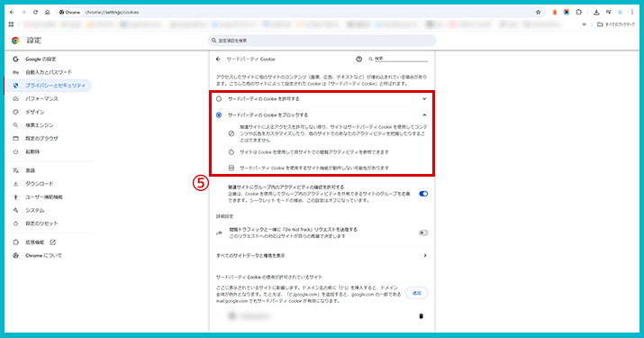The height and width of the screenshot is (338, 644).
Task: Click text サードパーティ Cookie を使用するサイト機能が動作しない可能性があります
Action: [x=314, y=169]
